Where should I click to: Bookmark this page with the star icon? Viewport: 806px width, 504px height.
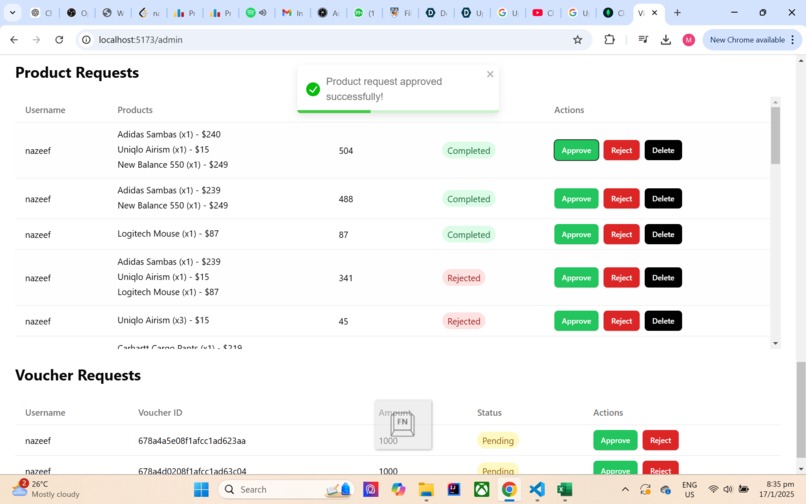(578, 40)
